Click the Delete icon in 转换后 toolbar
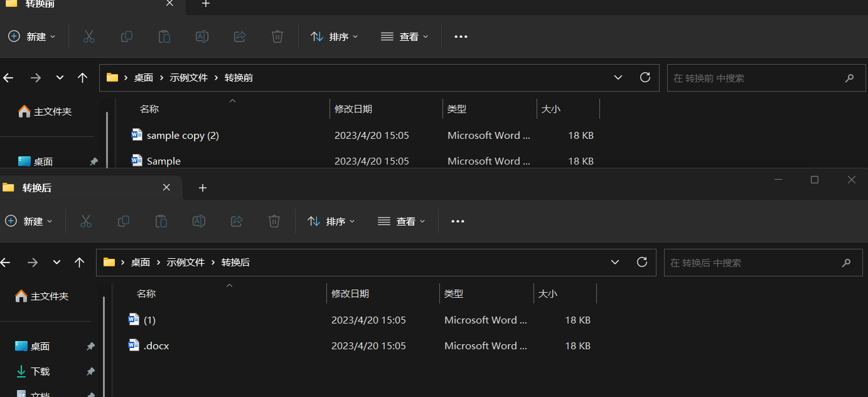 tap(274, 220)
